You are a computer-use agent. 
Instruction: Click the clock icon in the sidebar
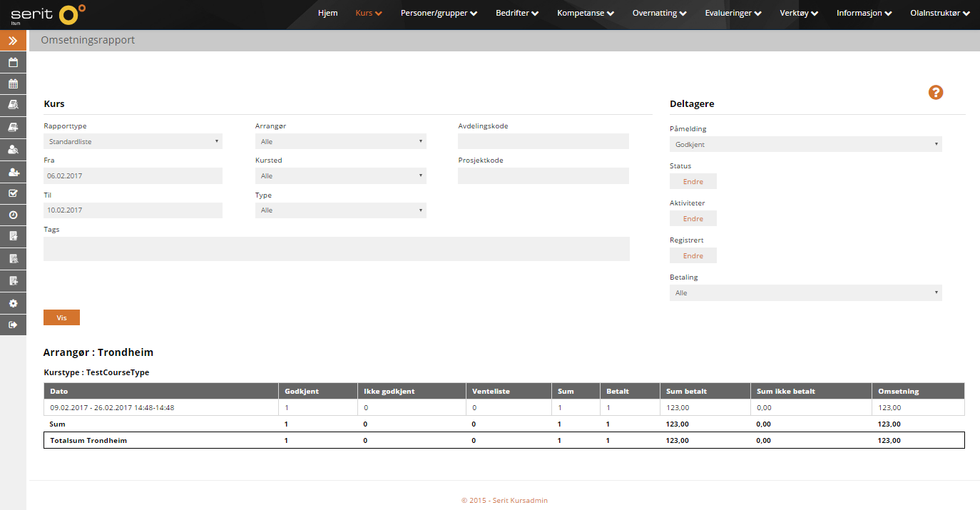[13, 215]
